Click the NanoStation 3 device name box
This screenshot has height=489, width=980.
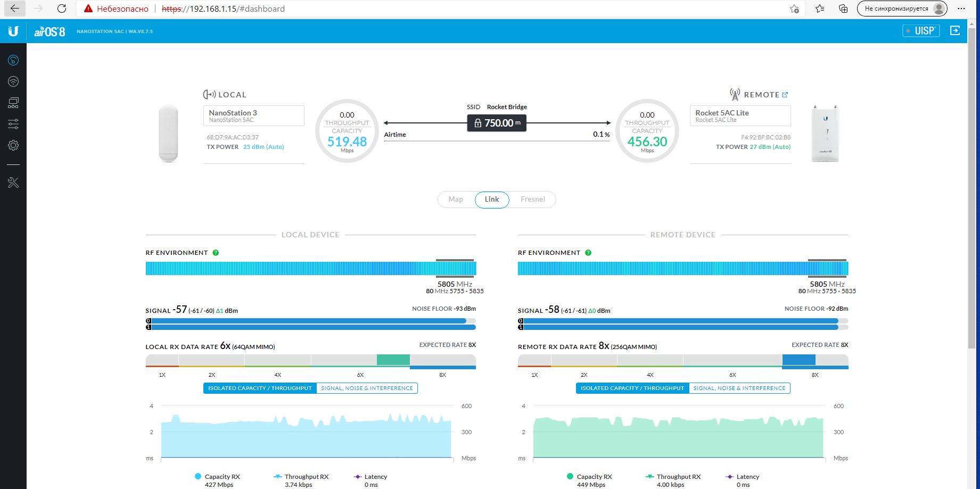254,115
